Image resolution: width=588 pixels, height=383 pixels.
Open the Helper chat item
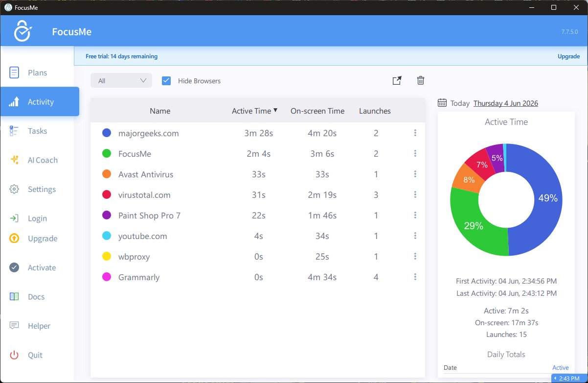(40, 326)
